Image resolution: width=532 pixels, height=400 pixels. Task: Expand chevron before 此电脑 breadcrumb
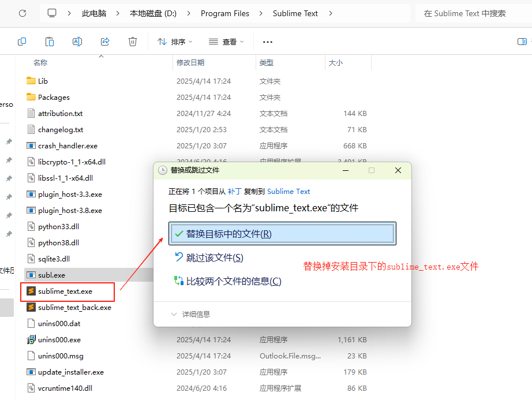tap(69, 13)
